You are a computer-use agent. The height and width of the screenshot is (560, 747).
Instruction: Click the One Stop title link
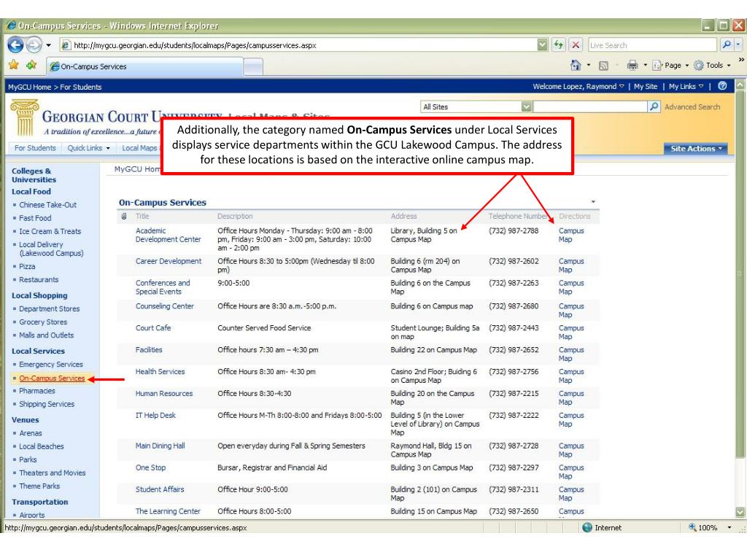pyautogui.click(x=150, y=467)
